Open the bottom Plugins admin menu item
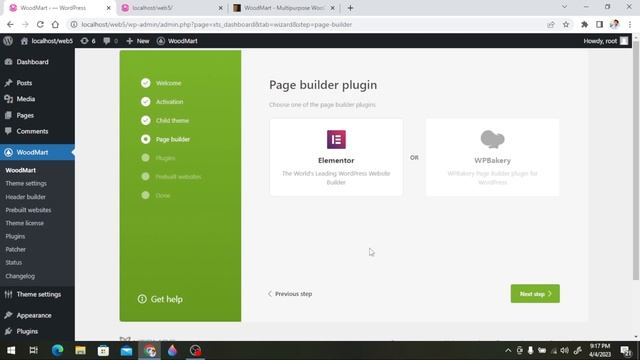 point(37,331)
